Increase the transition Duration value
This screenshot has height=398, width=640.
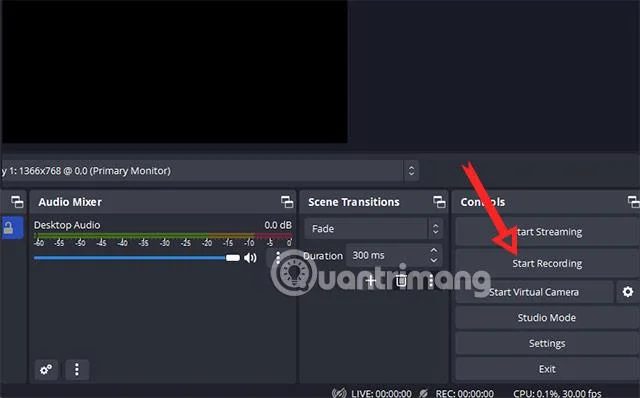(x=433, y=251)
